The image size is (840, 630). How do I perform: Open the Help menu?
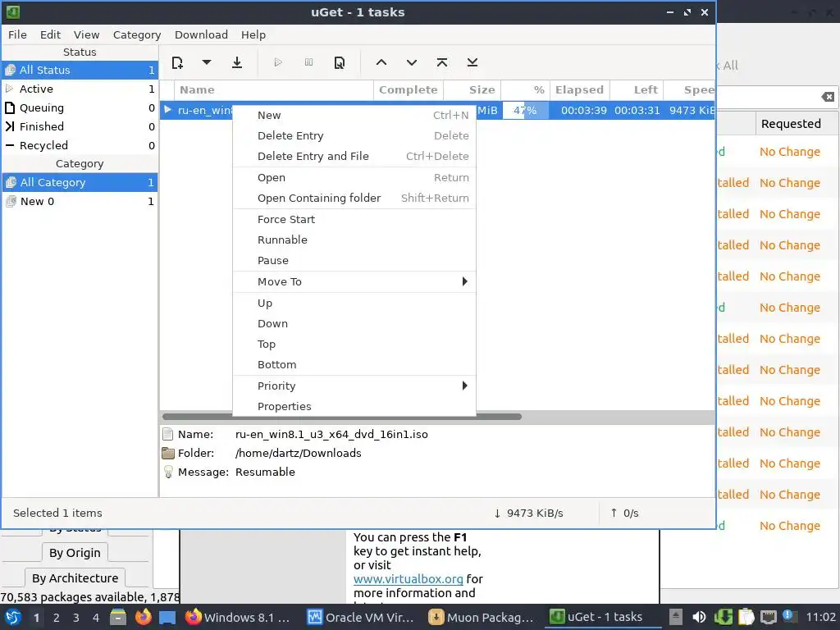(x=253, y=34)
